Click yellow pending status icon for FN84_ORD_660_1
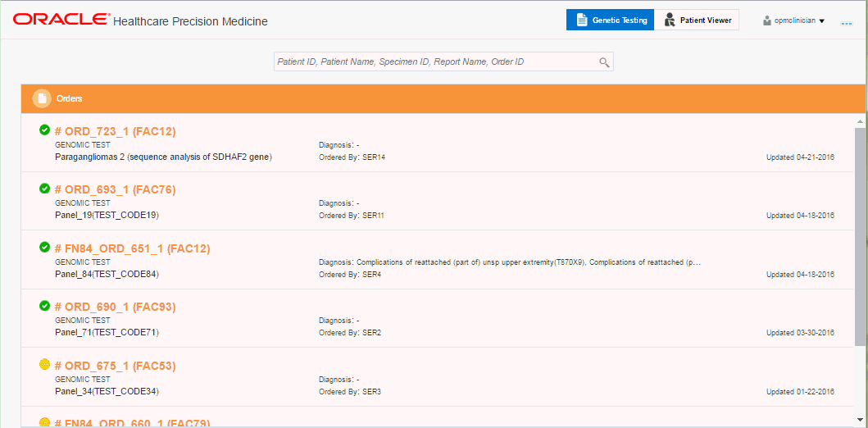Screen dimensions: 868x428 pos(45,422)
